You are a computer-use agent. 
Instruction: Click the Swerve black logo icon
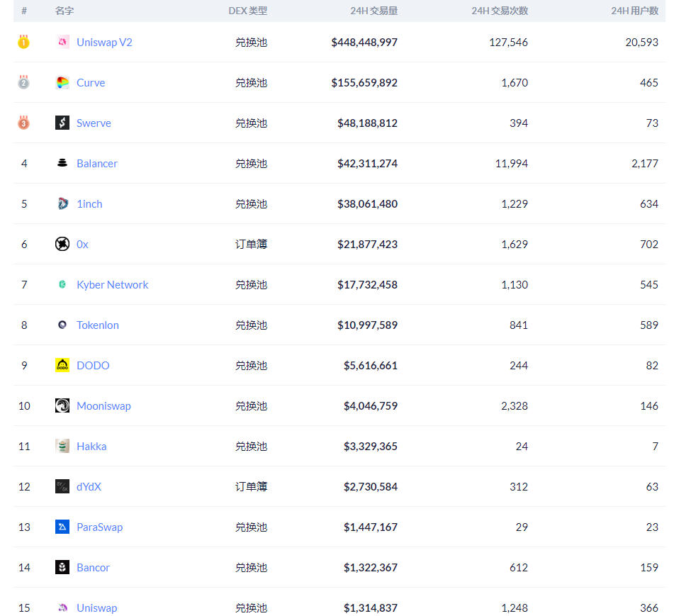(x=62, y=123)
